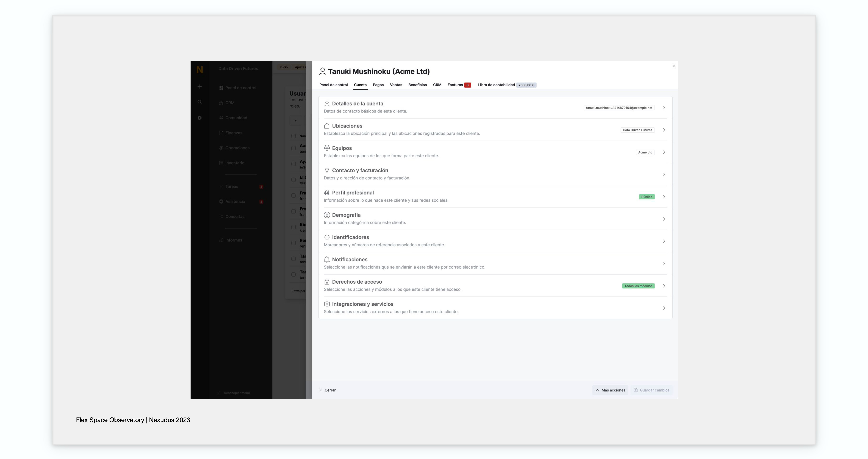Click the filter icon in the users list
Viewport: 868px width, 459px height.
tap(296, 120)
